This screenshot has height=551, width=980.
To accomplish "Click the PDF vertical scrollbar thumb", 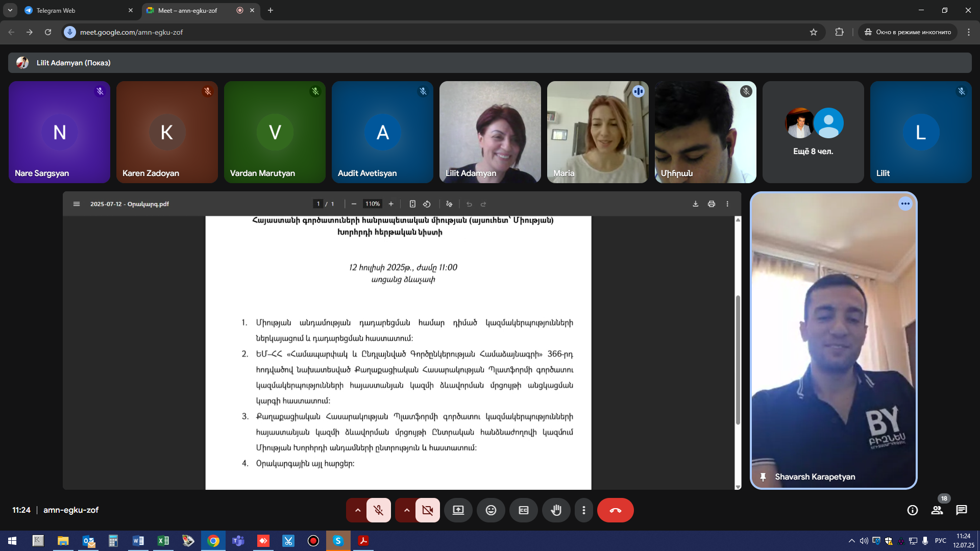I will pos(738,360).
